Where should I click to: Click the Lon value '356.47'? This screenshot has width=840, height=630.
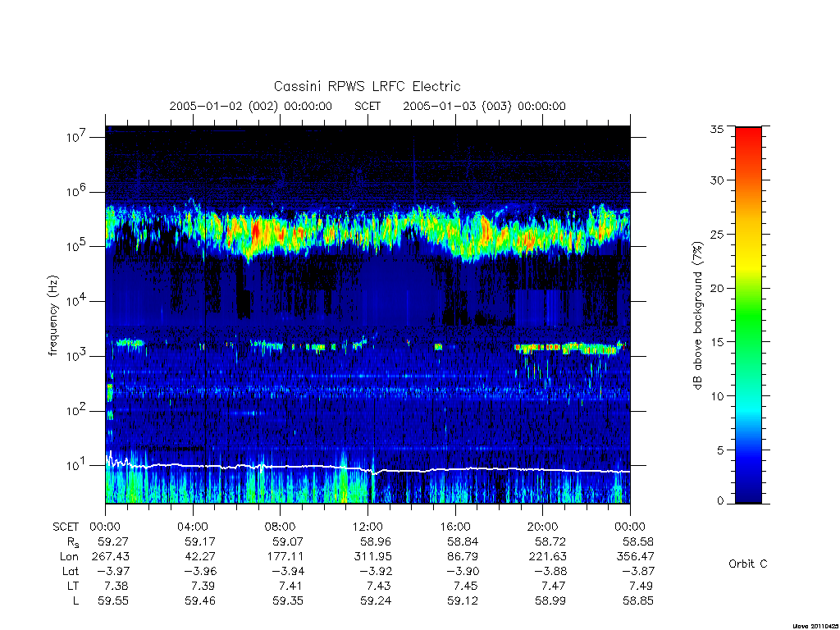(635, 557)
